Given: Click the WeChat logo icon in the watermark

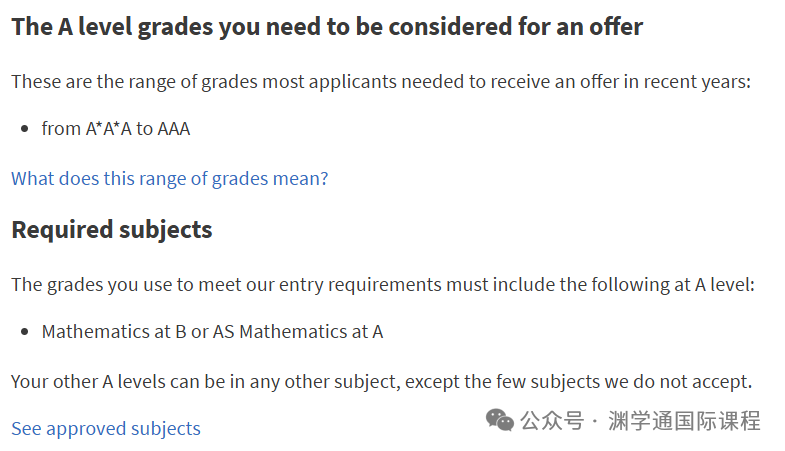Looking at the screenshot, I should point(500,420).
